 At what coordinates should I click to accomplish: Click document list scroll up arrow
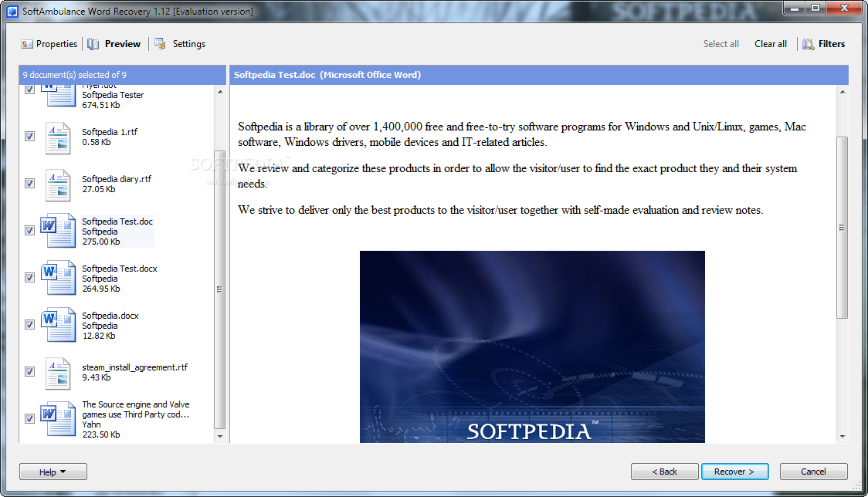[x=220, y=92]
